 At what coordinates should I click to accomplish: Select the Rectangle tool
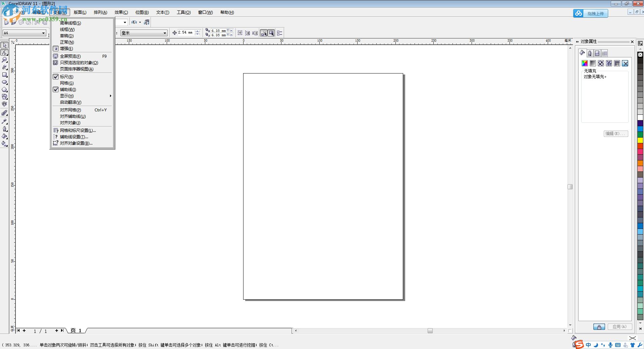(5, 75)
